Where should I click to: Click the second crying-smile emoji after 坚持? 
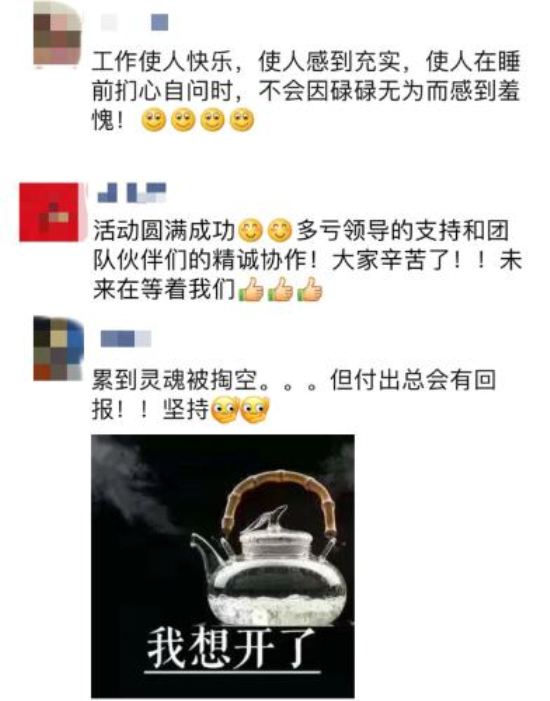coord(255,410)
